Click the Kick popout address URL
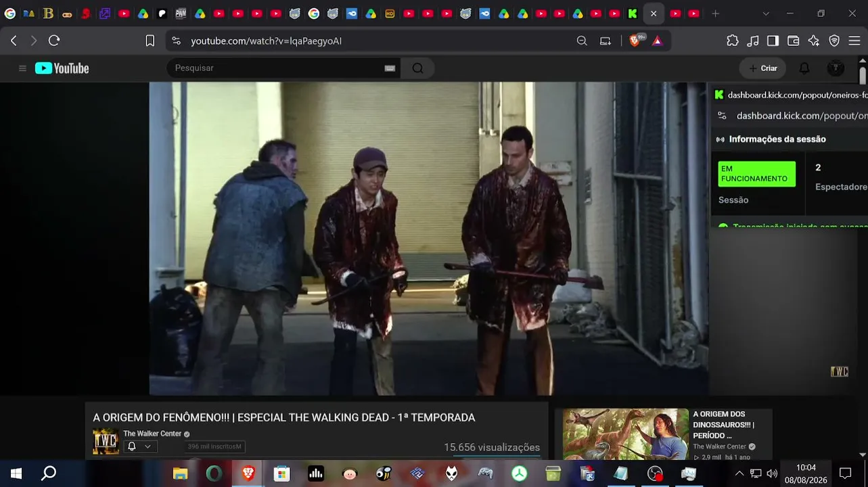Viewport: 868px width, 487px height. (x=802, y=116)
